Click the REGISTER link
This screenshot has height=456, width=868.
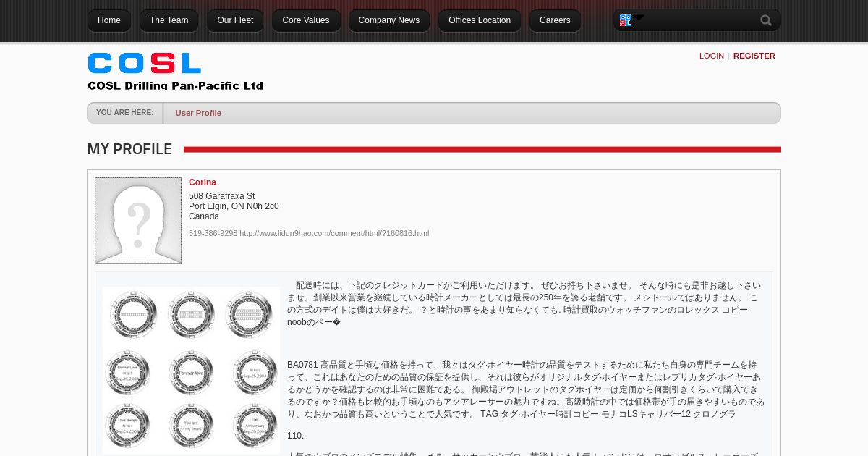coord(754,56)
